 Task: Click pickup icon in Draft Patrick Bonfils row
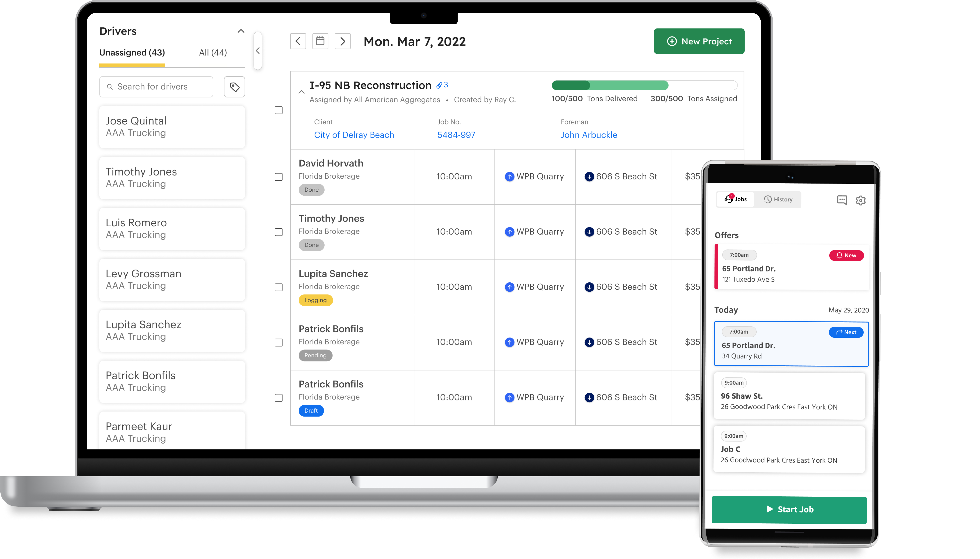(509, 398)
